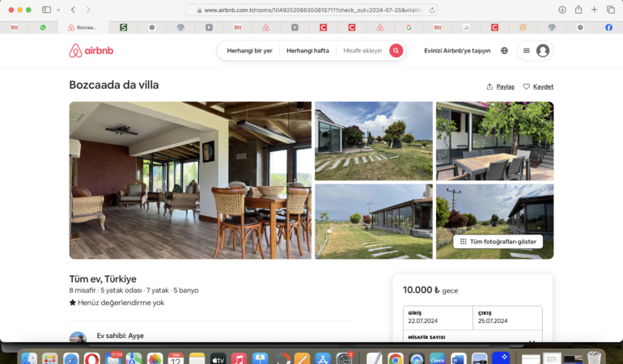
Task: Click the red search magnifier button
Action: pyautogui.click(x=396, y=50)
